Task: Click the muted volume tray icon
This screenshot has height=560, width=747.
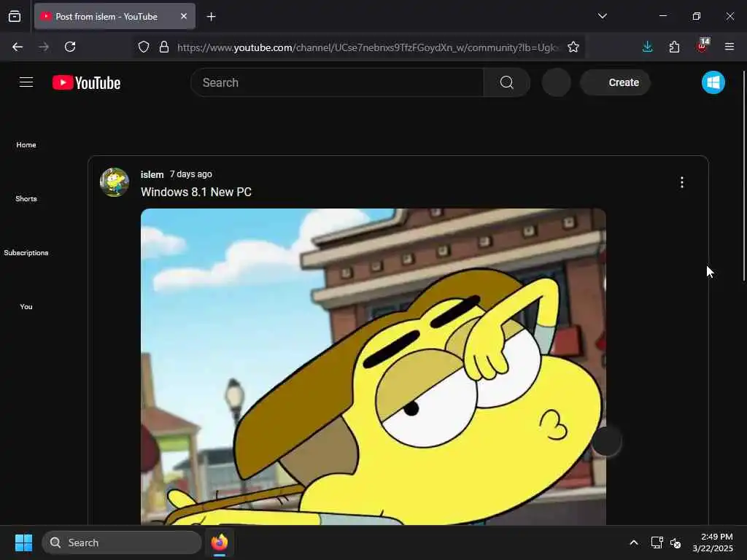Action: click(x=675, y=542)
